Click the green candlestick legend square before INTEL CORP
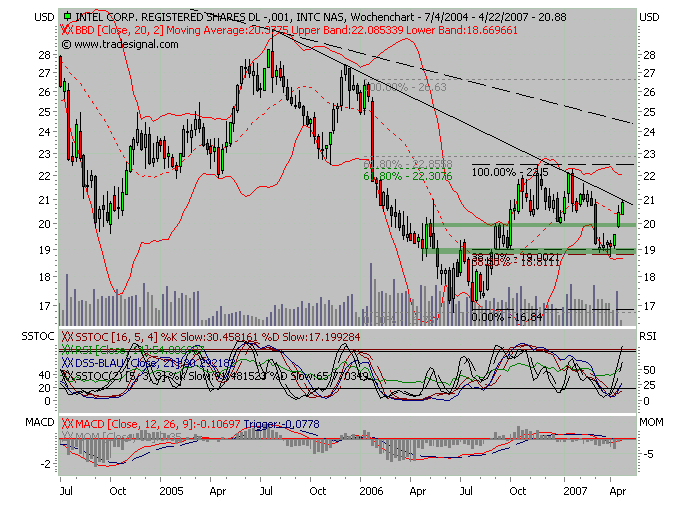 [x=67, y=17]
